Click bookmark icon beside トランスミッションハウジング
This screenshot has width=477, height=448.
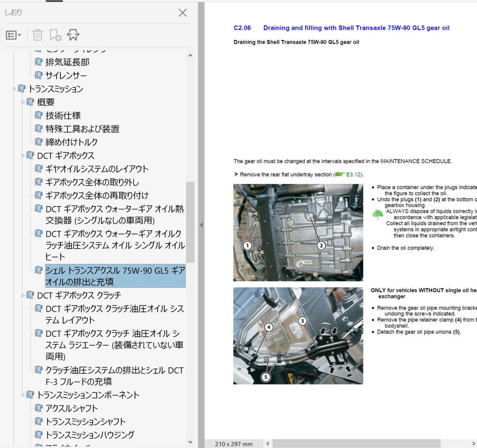click(39, 434)
